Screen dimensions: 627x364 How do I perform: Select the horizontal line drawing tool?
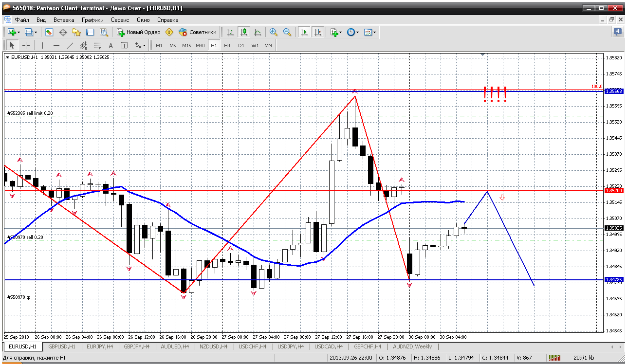(56, 45)
